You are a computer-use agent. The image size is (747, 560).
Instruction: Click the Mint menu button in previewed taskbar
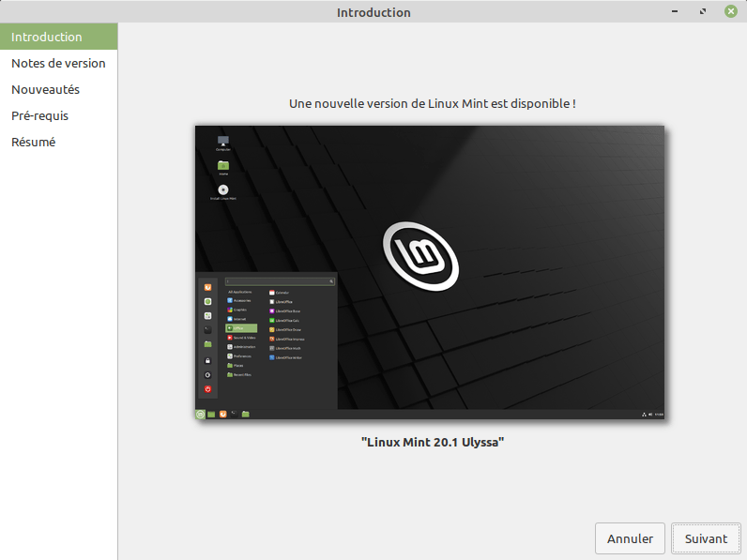click(201, 414)
